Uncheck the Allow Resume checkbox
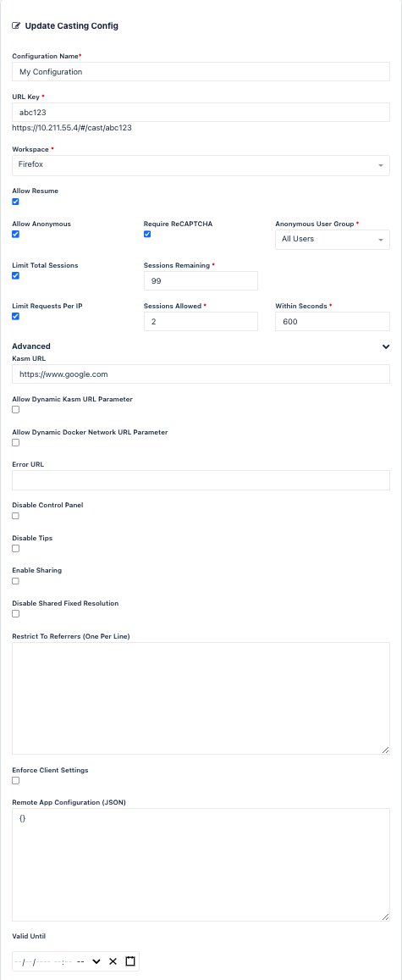Image resolution: width=402 pixels, height=980 pixels. [15, 202]
